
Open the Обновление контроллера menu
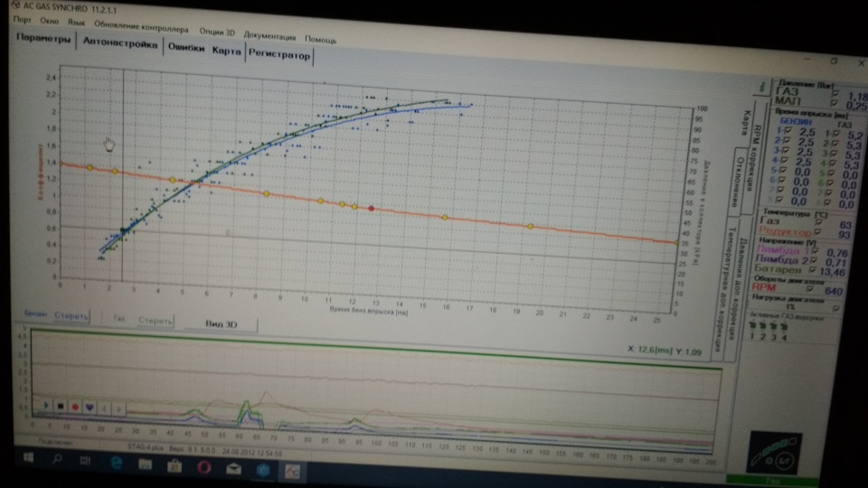coord(141,26)
